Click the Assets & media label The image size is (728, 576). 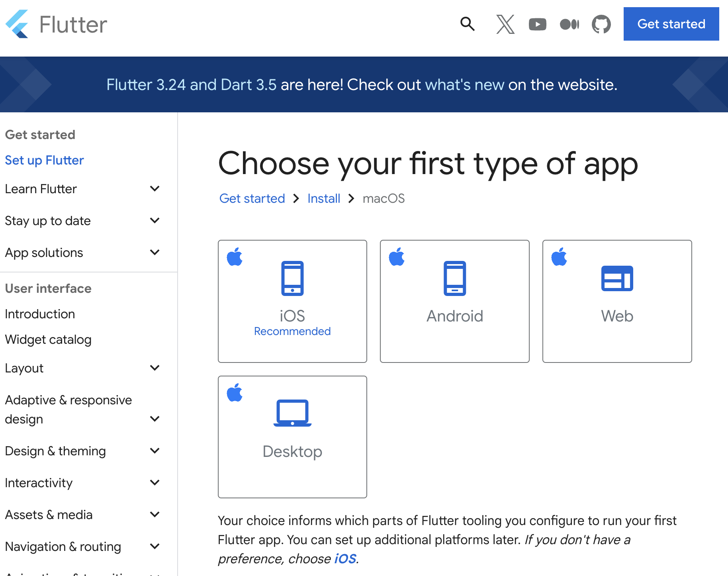click(x=49, y=515)
